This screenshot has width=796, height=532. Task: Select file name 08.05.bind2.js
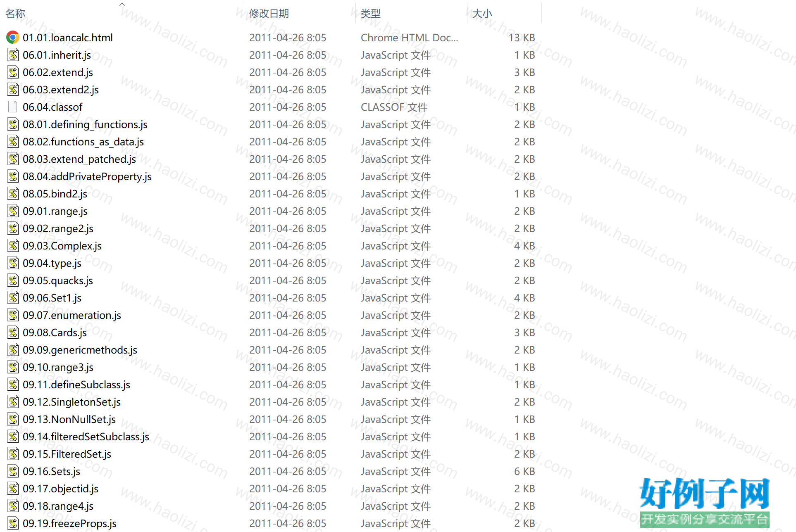[x=55, y=194]
